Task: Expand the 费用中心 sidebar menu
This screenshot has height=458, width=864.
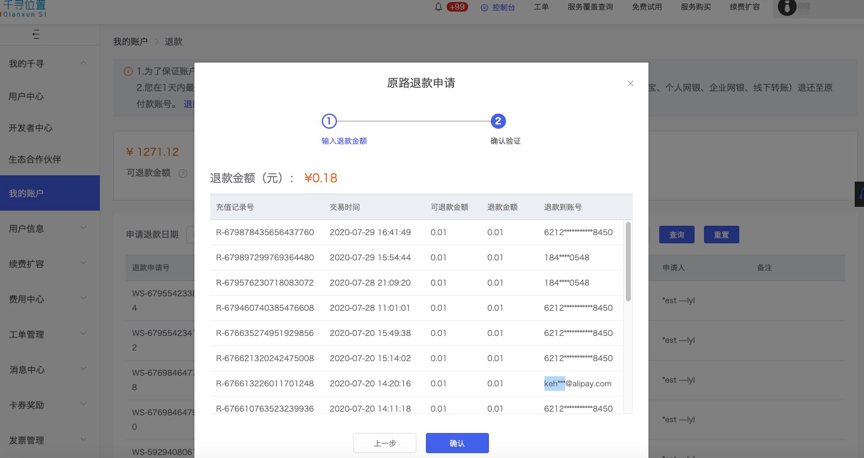Action: (x=83, y=299)
